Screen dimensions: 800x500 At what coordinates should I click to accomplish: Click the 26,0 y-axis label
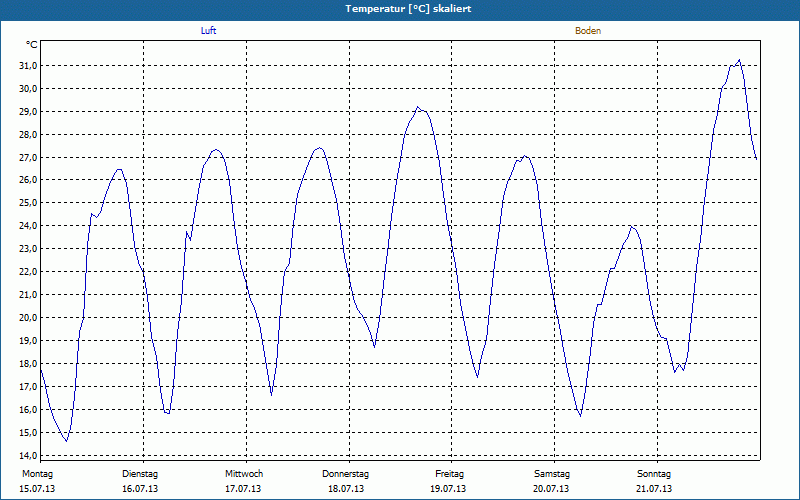coord(28,180)
